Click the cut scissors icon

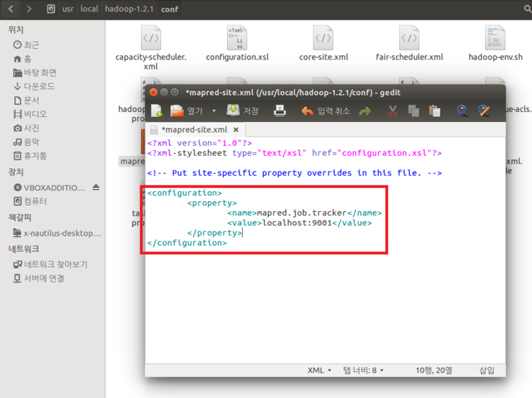pos(393,111)
